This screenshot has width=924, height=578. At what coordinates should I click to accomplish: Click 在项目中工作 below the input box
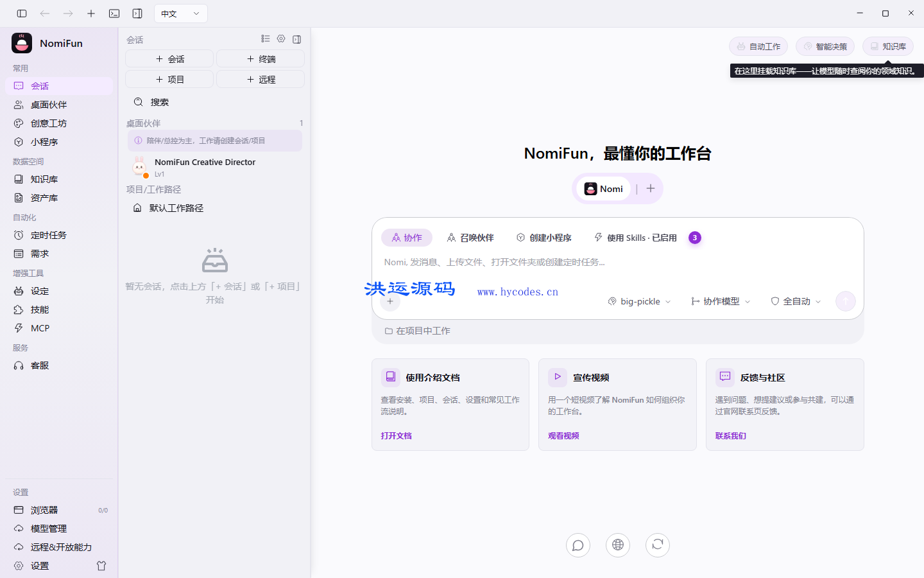click(x=418, y=331)
